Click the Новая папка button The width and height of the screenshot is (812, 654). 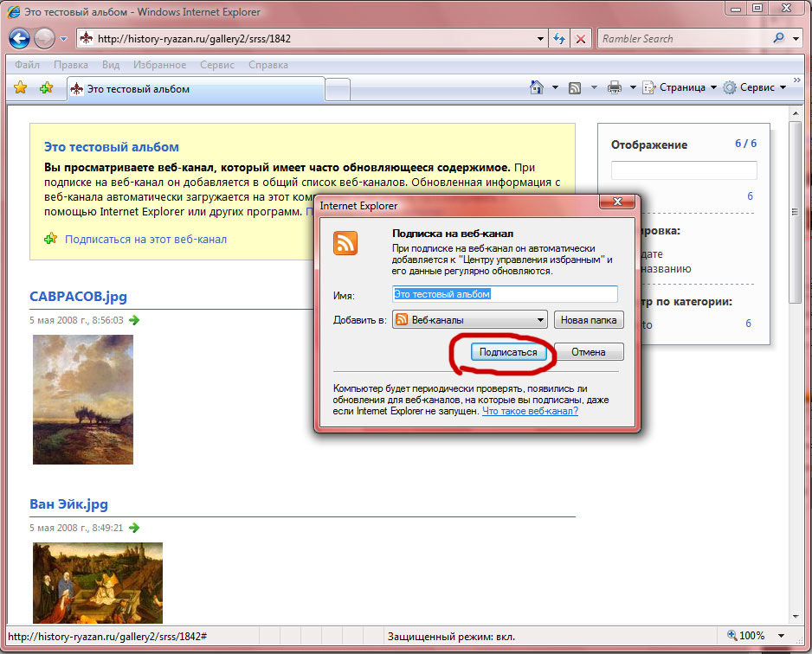click(589, 320)
